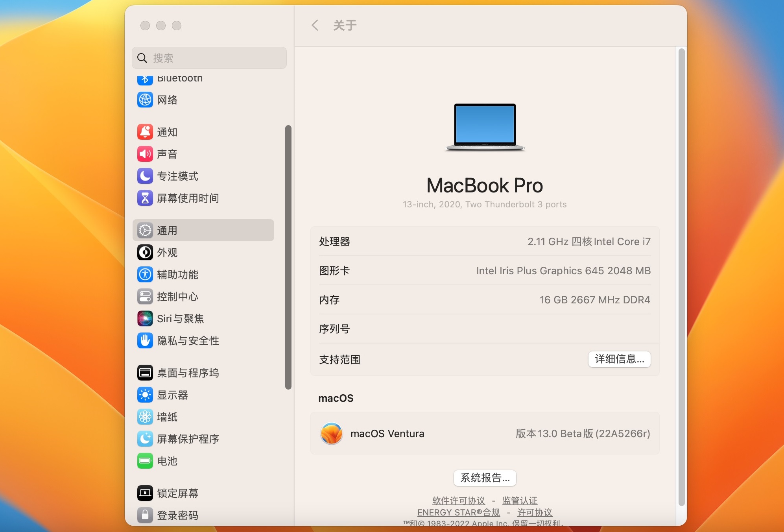Open the 监管认证 link

click(x=520, y=501)
